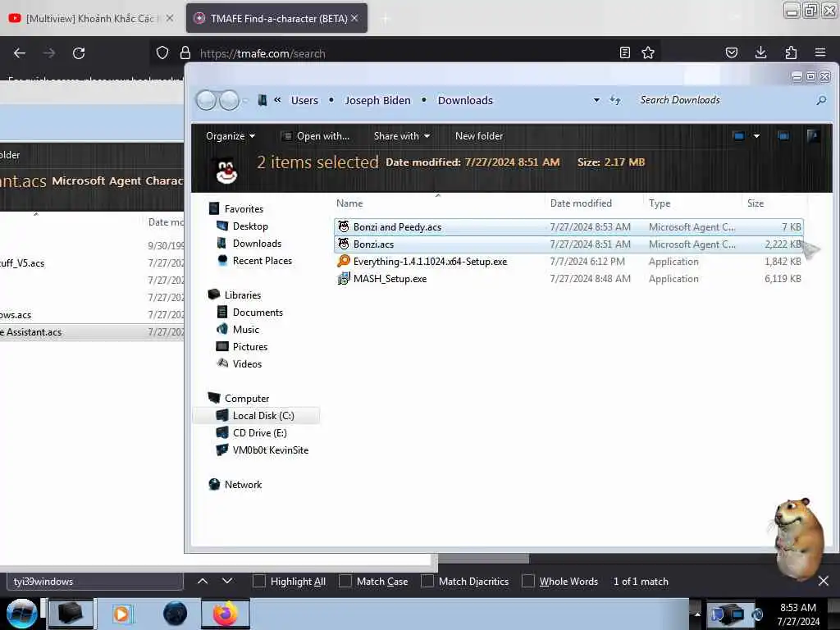Click the change view icon in Explorer

pyautogui.click(x=739, y=136)
